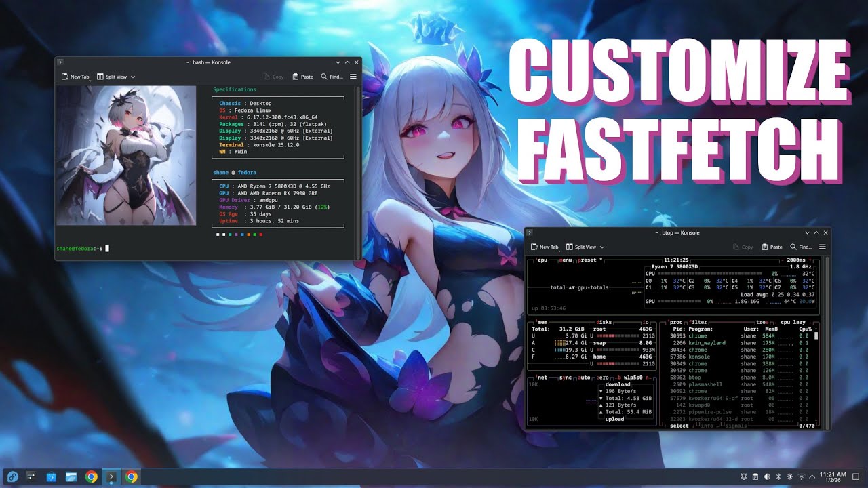Screen dimensions: 868x488
Task: Click the Konsole terminal taskbar icon
Action: pyautogui.click(x=111, y=477)
